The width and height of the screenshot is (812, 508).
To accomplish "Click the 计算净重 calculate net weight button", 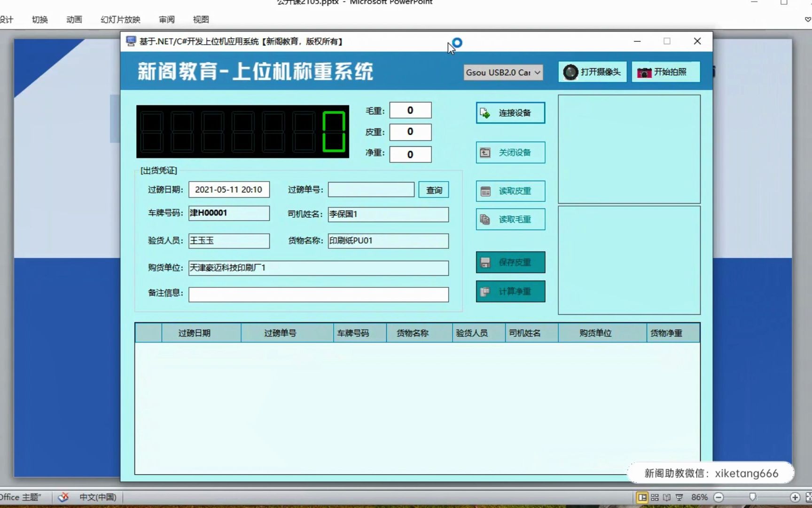I will tap(510, 292).
